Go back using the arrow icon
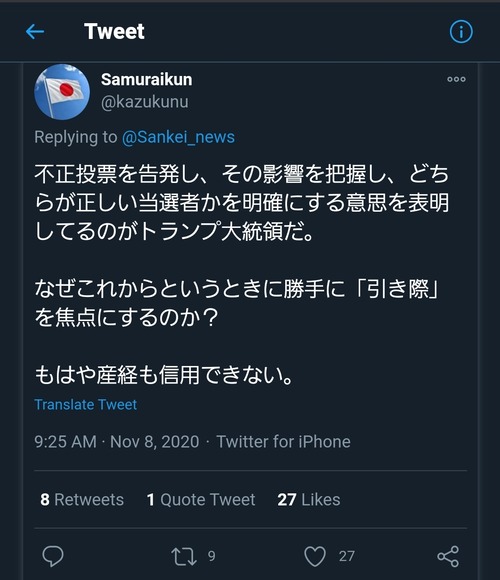 (35, 31)
